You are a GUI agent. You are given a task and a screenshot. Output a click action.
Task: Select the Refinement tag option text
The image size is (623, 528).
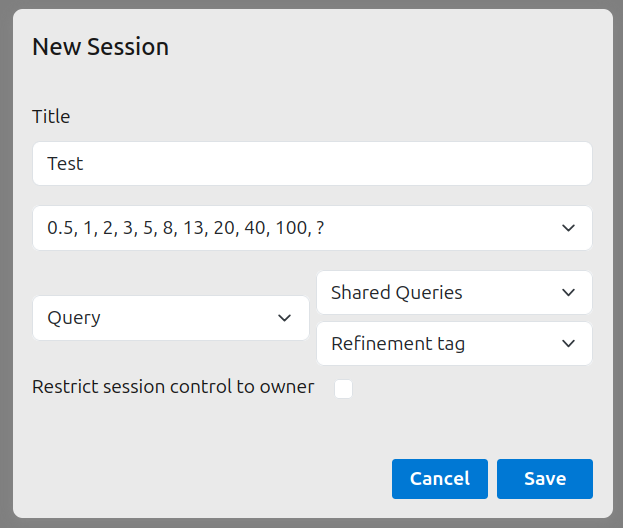point(397,344)
